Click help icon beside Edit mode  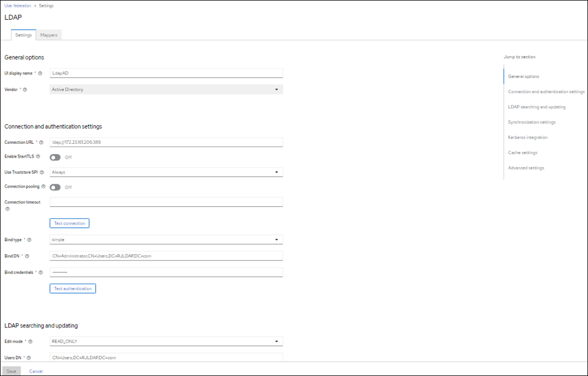tap(30, 342)
